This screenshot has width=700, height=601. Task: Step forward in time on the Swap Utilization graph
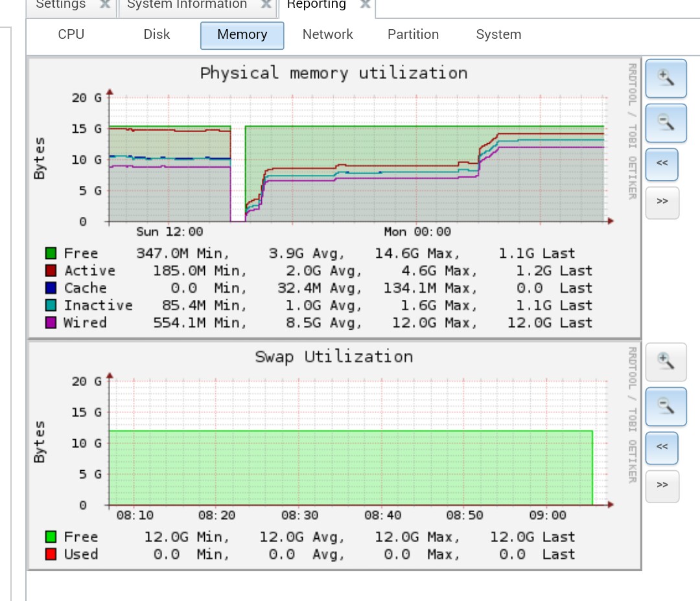pyautogui.click(x=662, y=486)
